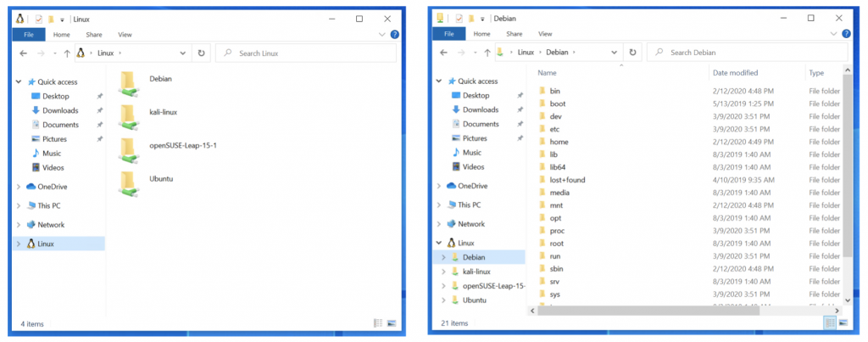Expand the kali-linux node in the Debian window tree

(443, 272)
